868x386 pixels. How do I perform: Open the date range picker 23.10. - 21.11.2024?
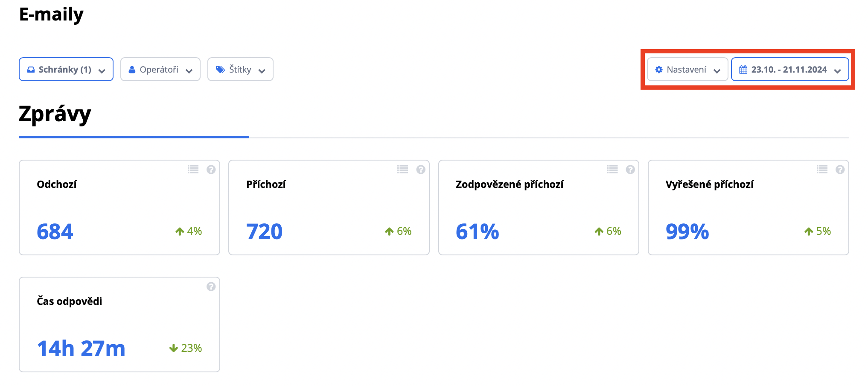pyautogui.click(x=790, y=70)
